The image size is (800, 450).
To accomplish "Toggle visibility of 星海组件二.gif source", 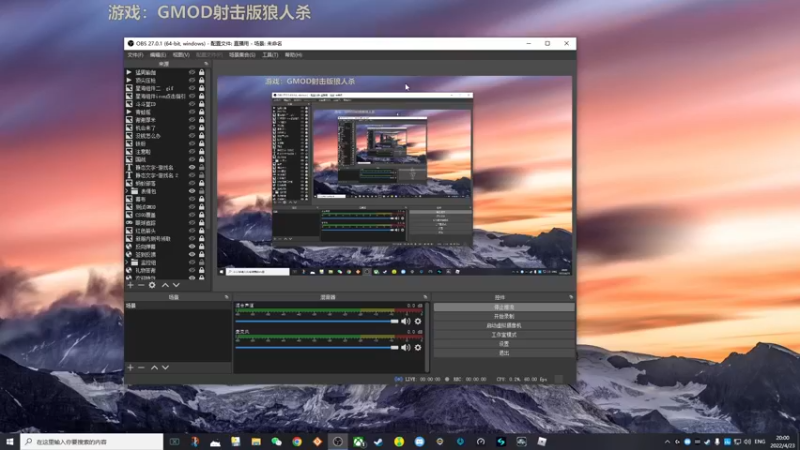I will 192,88.
